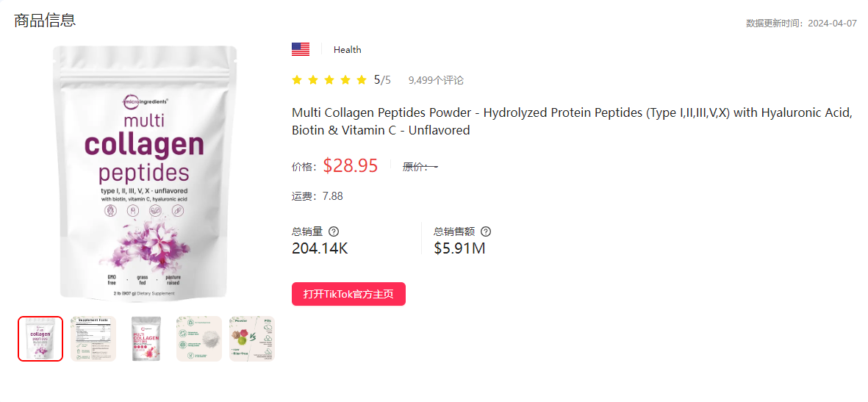Open the Health category label
868x402 pixels.
pyautogui.click(x=347, y=50)
